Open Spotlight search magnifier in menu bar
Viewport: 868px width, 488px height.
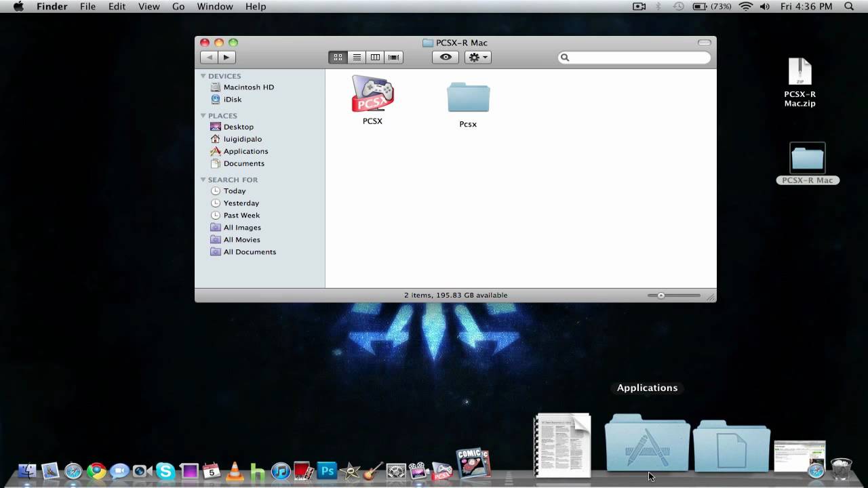[849, 7]
